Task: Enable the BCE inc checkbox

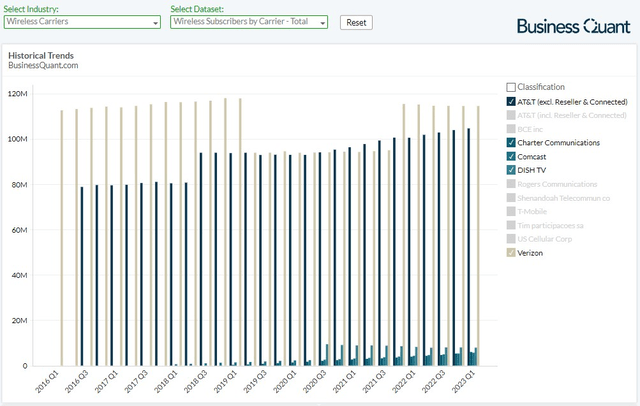Action: click(511, 129)
